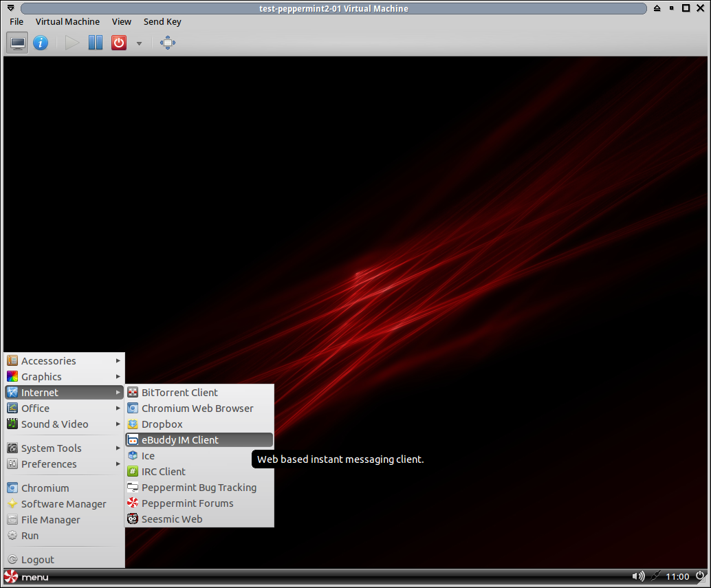Click the Dropbox box icon

133,424
